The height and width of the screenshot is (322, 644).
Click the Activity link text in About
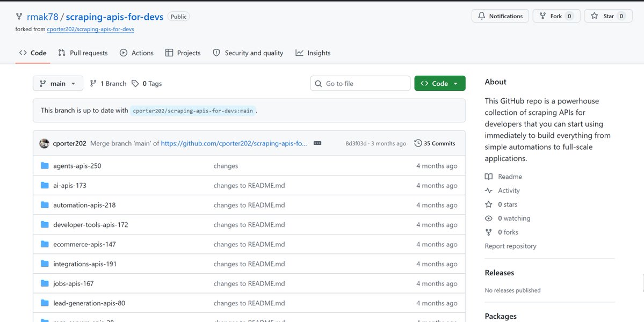509,191
